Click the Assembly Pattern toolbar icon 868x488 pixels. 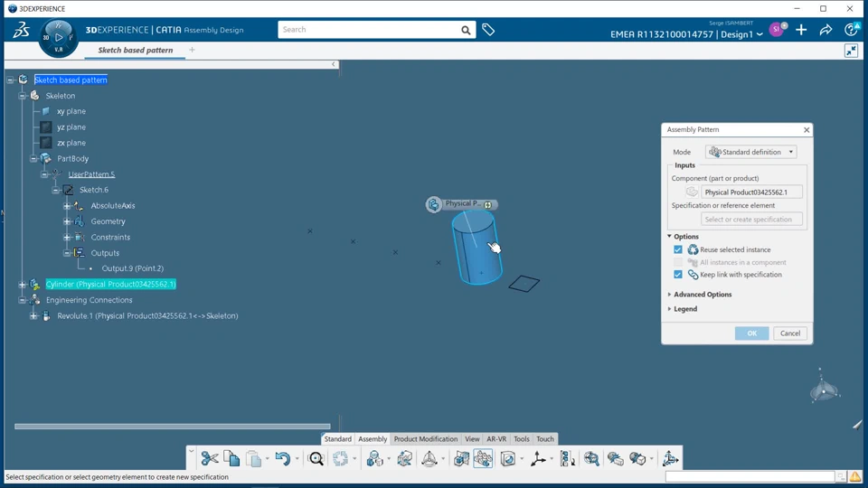tap(483, 459)
